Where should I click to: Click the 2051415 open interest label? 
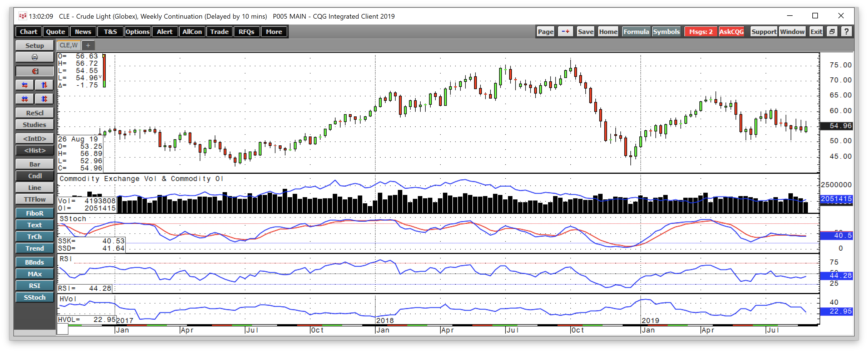click(836, 199)
